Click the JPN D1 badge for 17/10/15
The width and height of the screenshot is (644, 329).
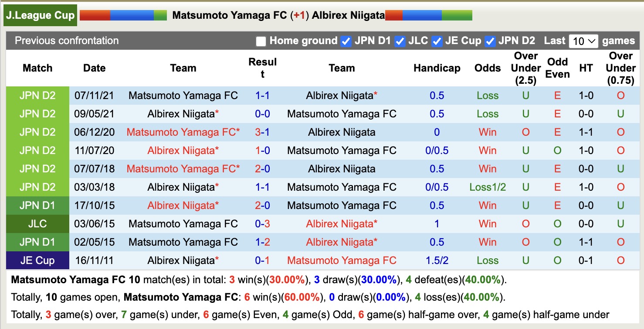37,205
